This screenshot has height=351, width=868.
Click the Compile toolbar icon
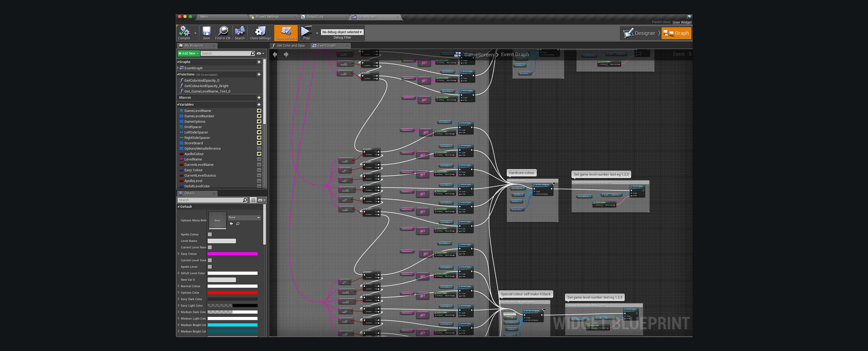(184, 32)
